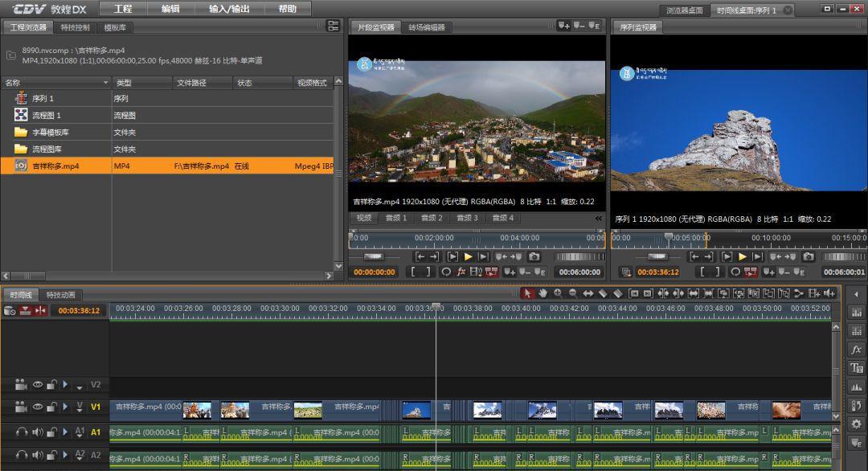Switch to 特技控制 tab
The height and width of the screenshot is (471, 868).
(x=75, y=27)
